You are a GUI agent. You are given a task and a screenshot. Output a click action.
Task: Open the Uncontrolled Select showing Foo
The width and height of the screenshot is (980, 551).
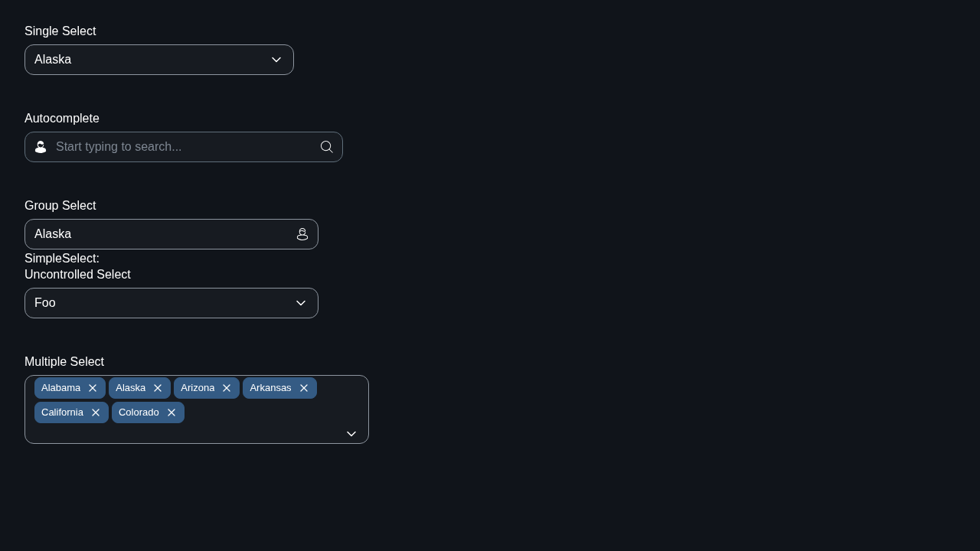[171, 303]
